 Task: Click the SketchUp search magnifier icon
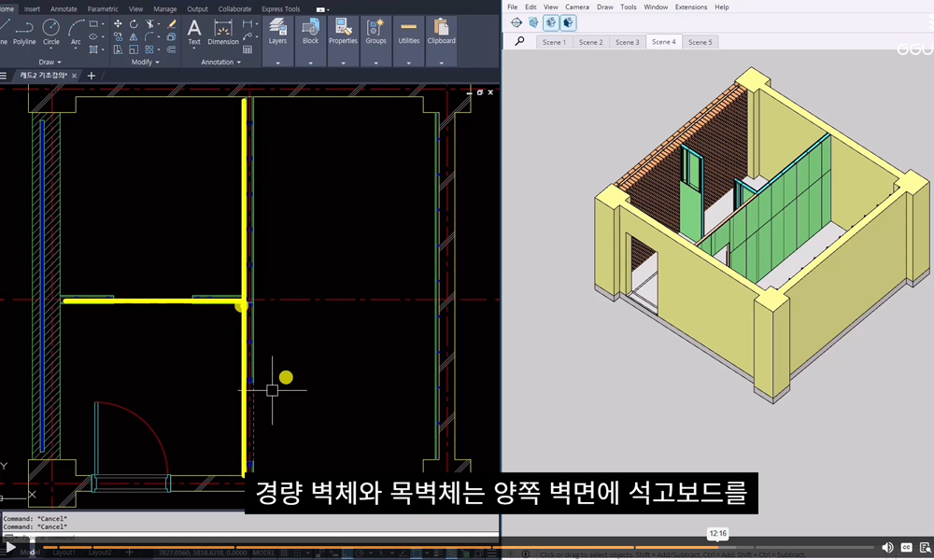pos(520,41)
